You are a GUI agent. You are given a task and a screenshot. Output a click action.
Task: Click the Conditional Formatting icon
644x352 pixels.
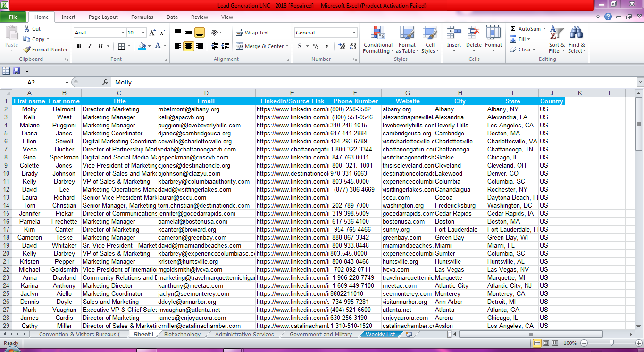(x=377, y=33)
